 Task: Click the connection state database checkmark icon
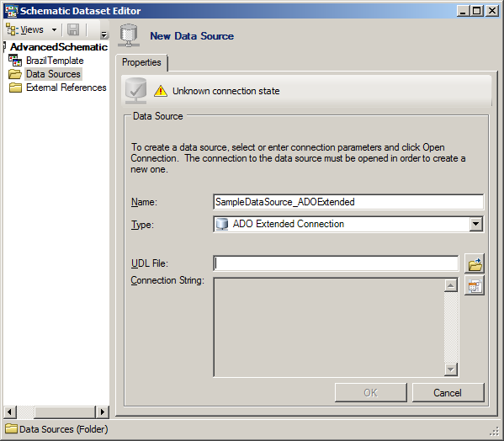pyautogui.click(x=135, y=91)
